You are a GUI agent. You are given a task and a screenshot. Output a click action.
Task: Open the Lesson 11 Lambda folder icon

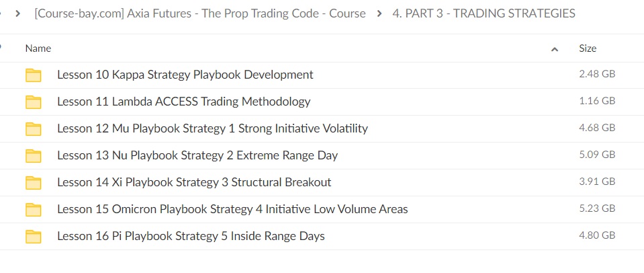tap(34, 102)
